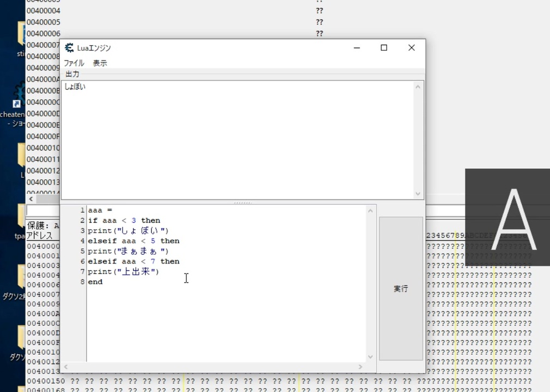Click the script editor scroll-up arrow
This screenshot has width=550, height=392.
(x=370, y=211)
